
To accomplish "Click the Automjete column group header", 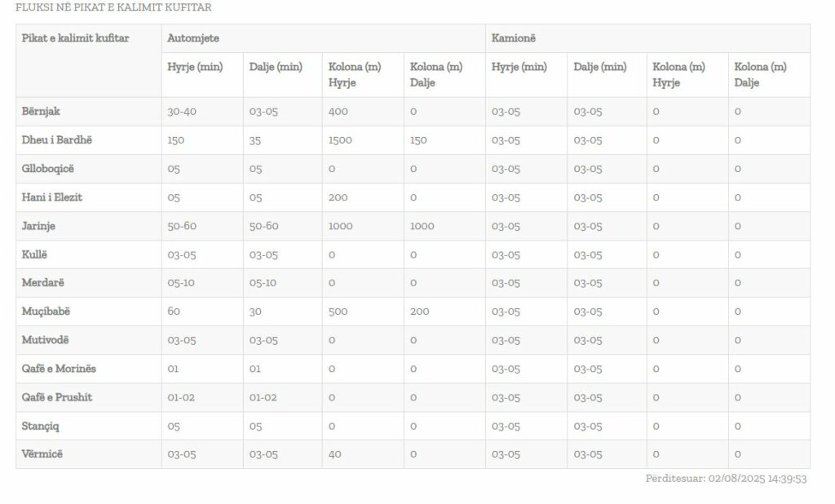I will tap(192, 38).
